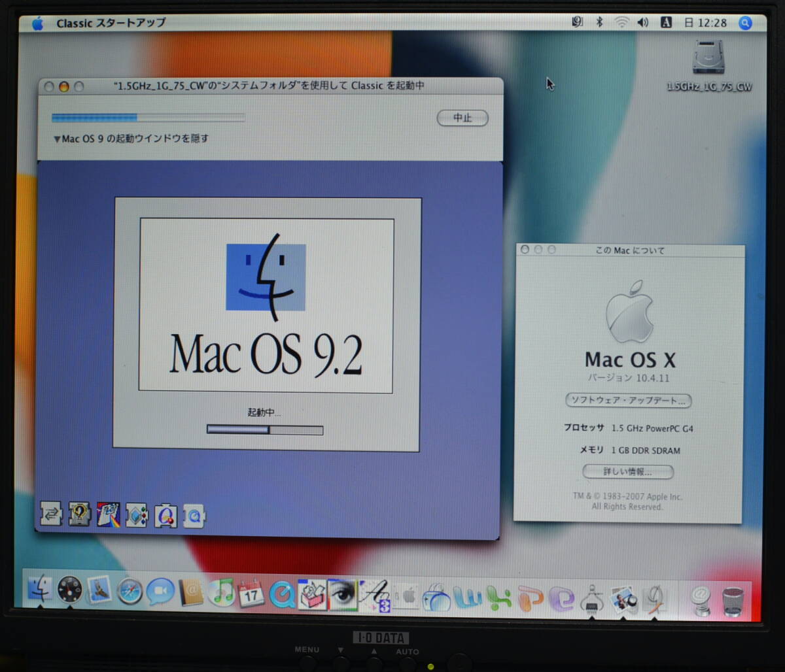Launch Microsoft Excel X icon
This screenshot has width=785, height=672.
[499, 598]
